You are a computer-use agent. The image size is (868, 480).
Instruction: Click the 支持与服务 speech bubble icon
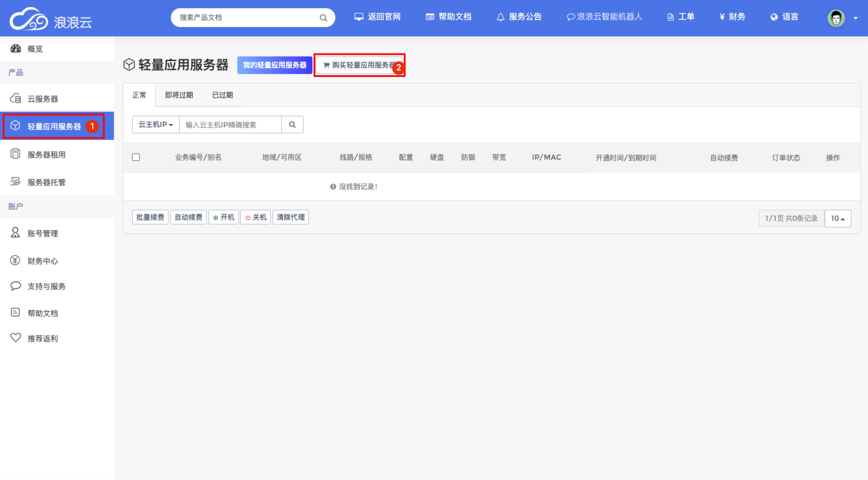[x=16, y=286]
